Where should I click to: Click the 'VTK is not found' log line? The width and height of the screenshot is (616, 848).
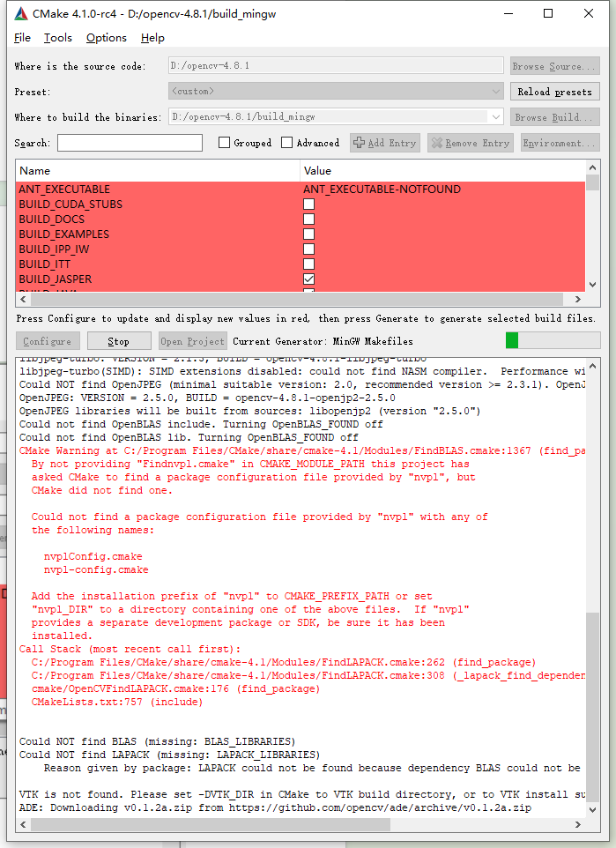[x=301, y=794]
